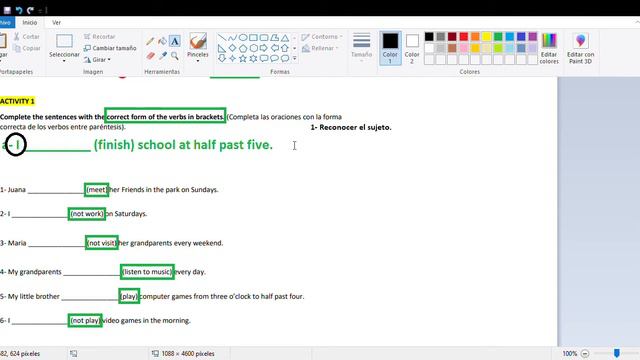640x360 pixels.
Task: Open the Inicio ribbon tab
Action: (x=29, y=22)
